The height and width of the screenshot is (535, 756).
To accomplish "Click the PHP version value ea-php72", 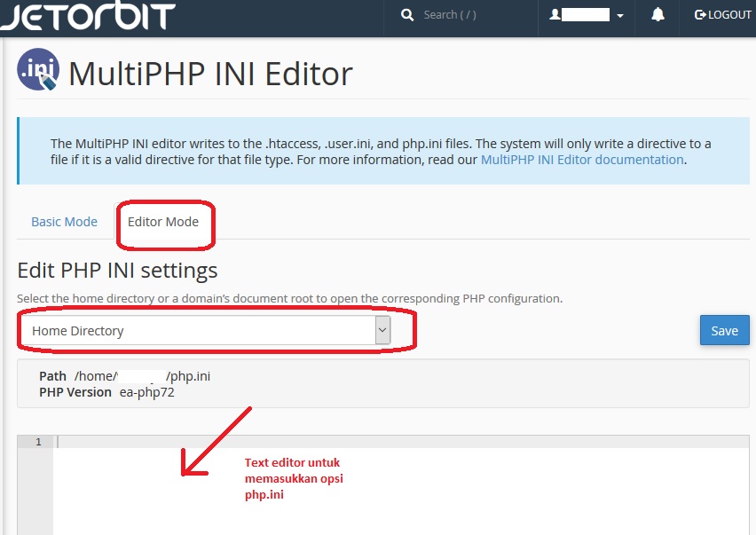I will [147, 392].
